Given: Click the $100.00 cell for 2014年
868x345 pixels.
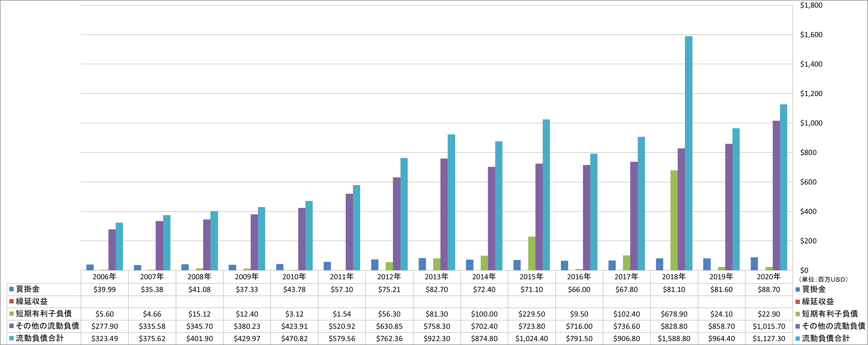Looking at the screenshot, I should (484, 314).
